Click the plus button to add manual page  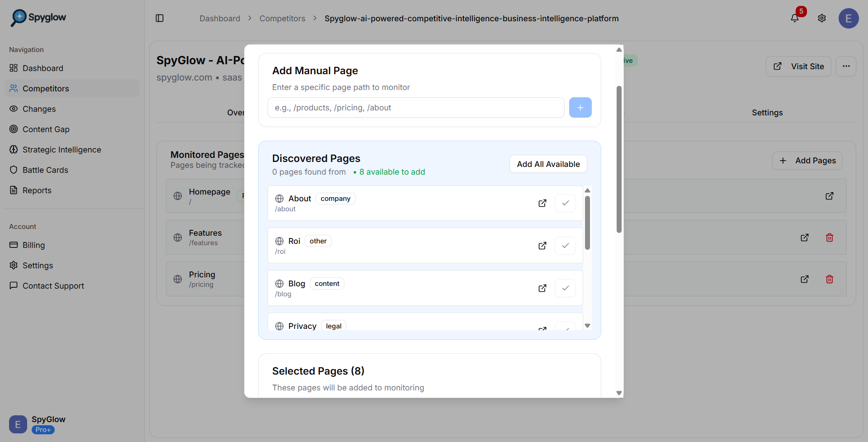point(580,108)
